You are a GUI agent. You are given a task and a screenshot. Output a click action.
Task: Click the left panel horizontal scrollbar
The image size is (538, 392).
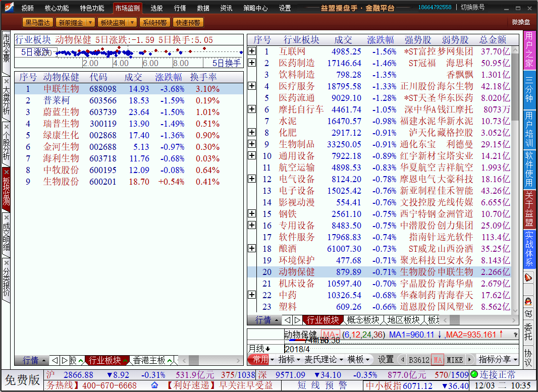point(210,360)
